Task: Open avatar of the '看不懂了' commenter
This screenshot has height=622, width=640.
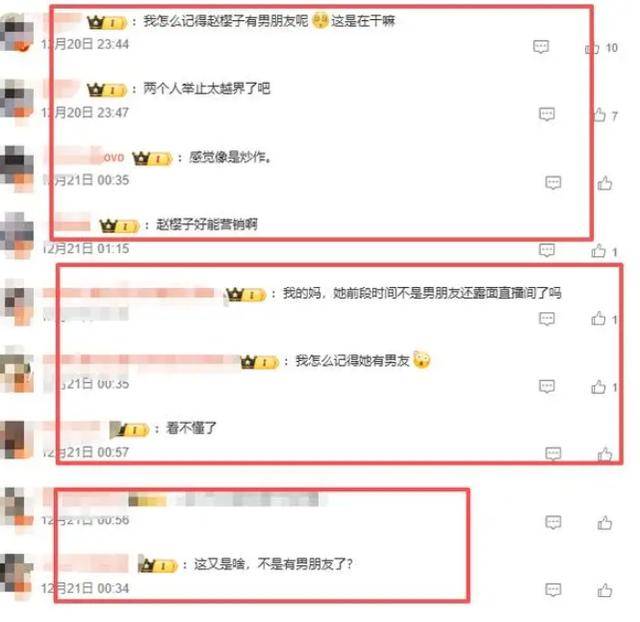Action: click(x=16, y=441)
